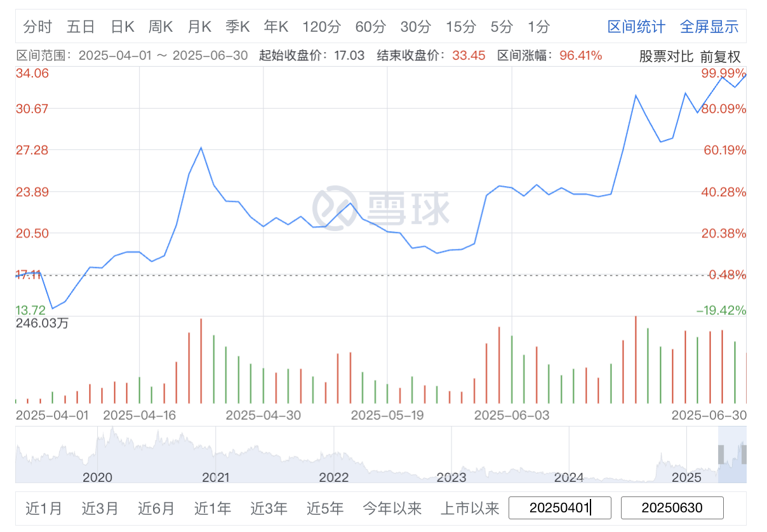
Task: Click the start date field 20250401
Action: (560, 508)
